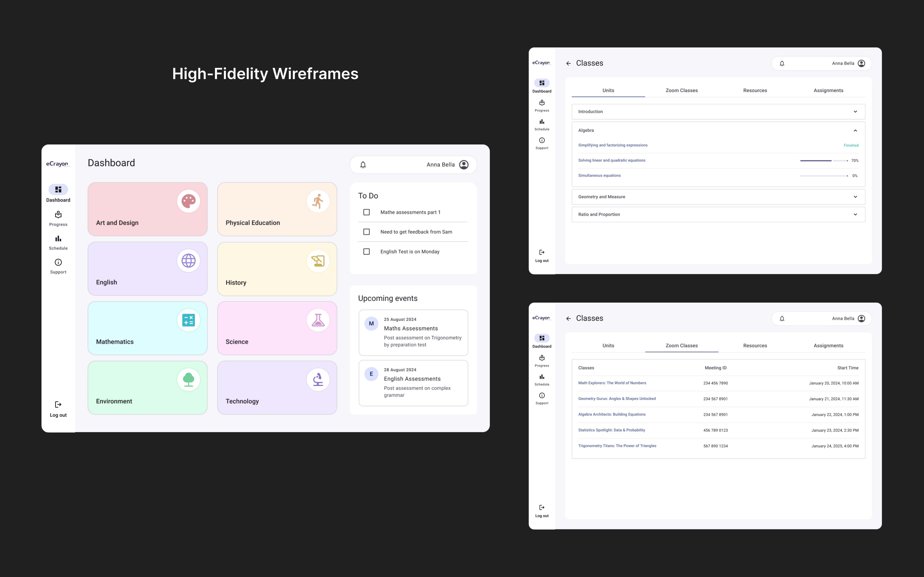Mark English Test is on Monday done

point(367,252)
